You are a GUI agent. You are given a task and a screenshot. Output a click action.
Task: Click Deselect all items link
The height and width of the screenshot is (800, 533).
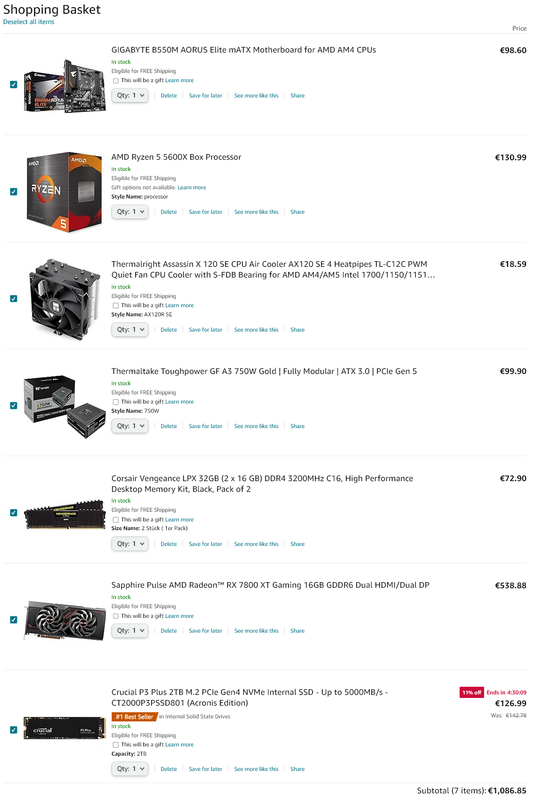(x=29, y=22)
